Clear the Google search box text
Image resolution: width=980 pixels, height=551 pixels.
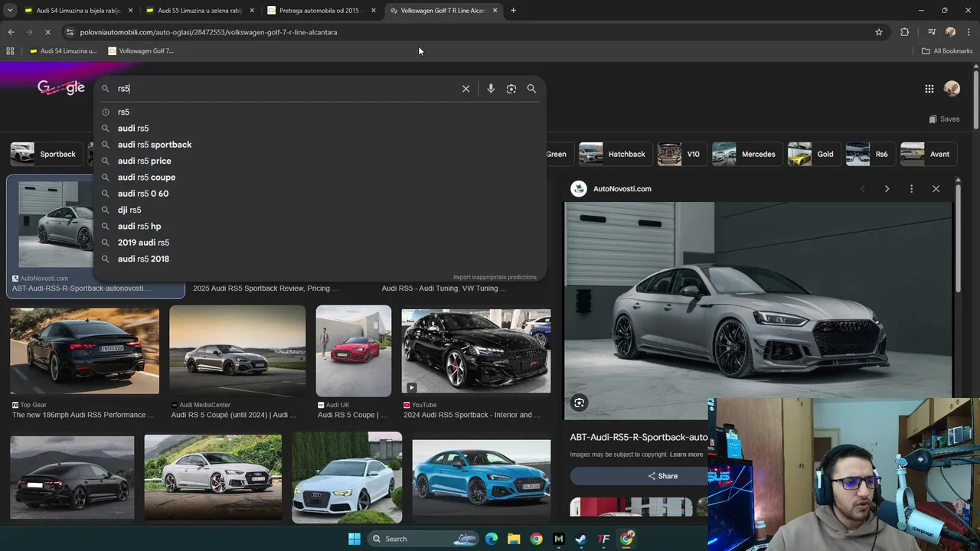pyautogui.click(x=465, y=89)
